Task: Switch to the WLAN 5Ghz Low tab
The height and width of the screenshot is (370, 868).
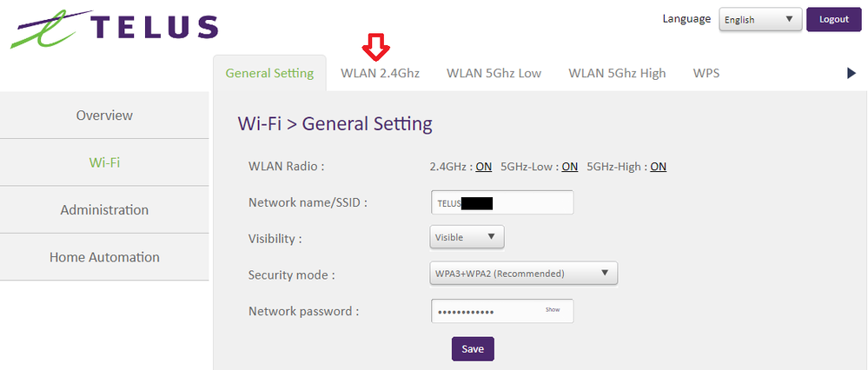Action: coord(494,73)
